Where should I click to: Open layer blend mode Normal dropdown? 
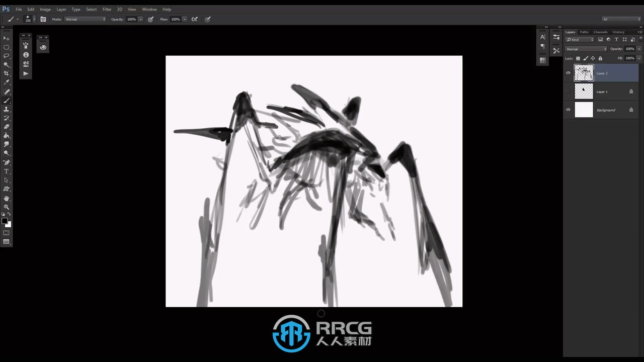[586, 49]
